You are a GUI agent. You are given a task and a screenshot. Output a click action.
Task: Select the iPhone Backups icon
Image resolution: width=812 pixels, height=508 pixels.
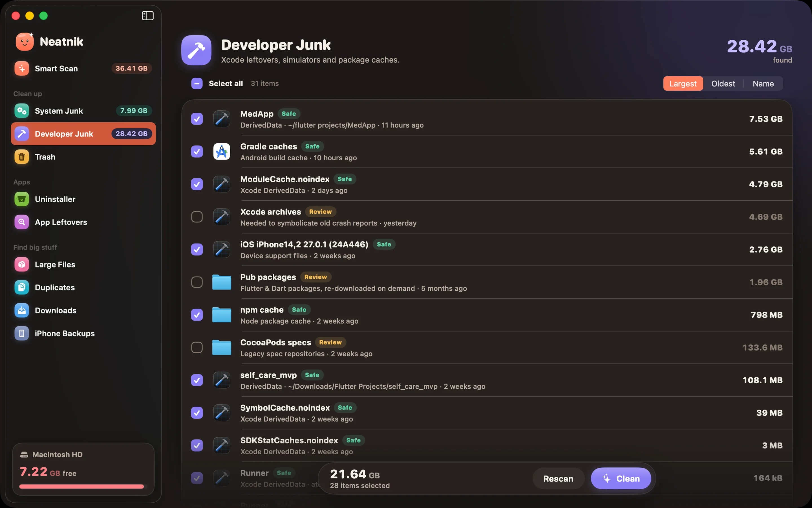22,334
